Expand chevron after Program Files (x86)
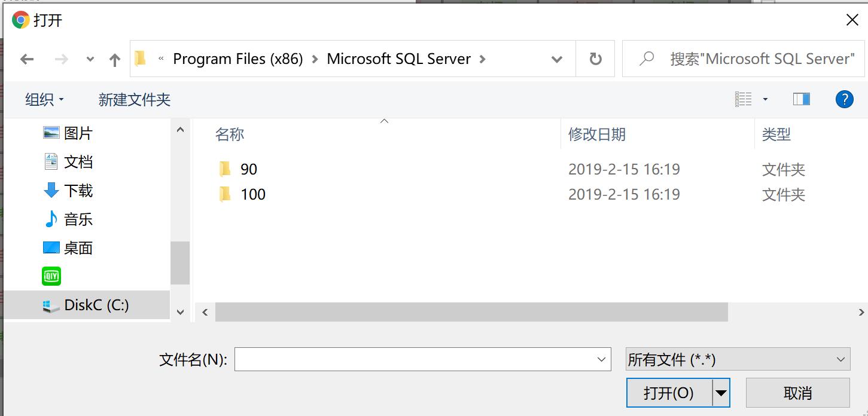The height and width of the screenshot is (416, 868). pyautogui.click(x=315, y=59)
